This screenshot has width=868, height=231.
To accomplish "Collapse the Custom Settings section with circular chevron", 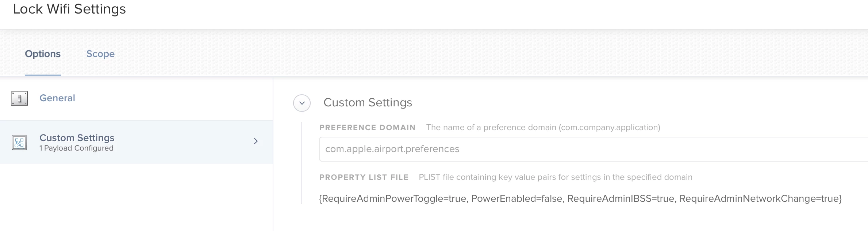I will coord(302,103).
